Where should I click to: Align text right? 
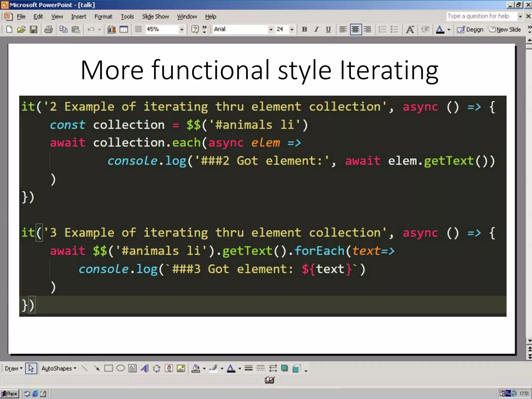367,29
